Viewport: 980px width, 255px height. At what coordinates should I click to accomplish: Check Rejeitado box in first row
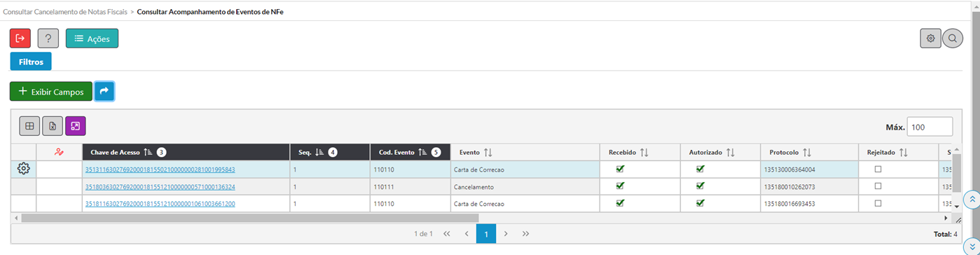tap(878, 170)
